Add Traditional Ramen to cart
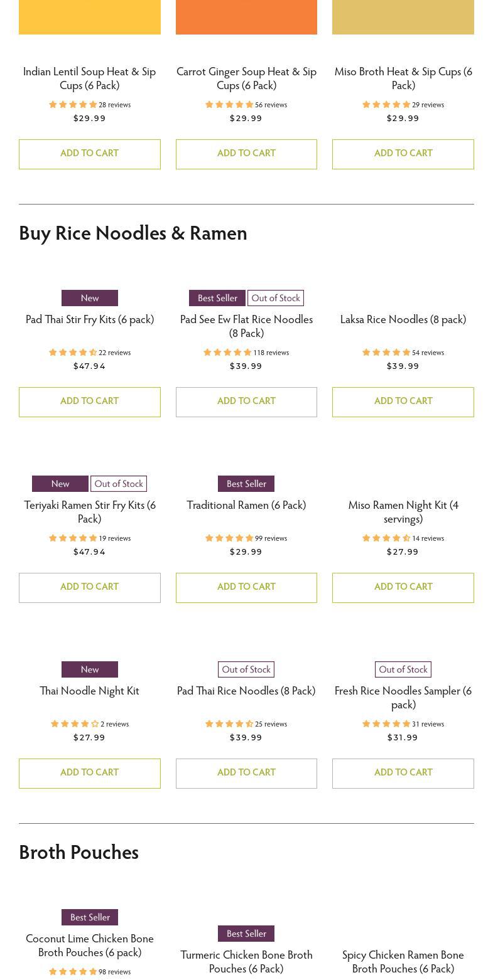 pyautogui.click(x=246, y=587)
